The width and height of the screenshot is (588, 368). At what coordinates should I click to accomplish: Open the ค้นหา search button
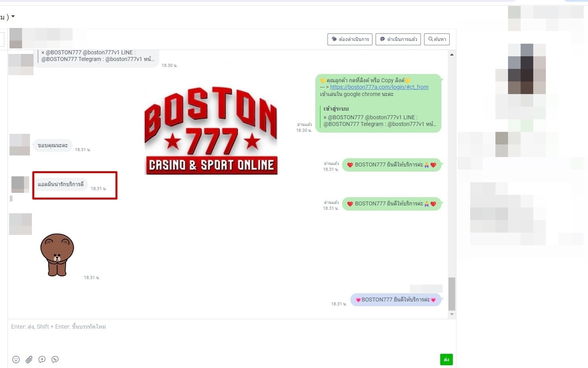437,39
